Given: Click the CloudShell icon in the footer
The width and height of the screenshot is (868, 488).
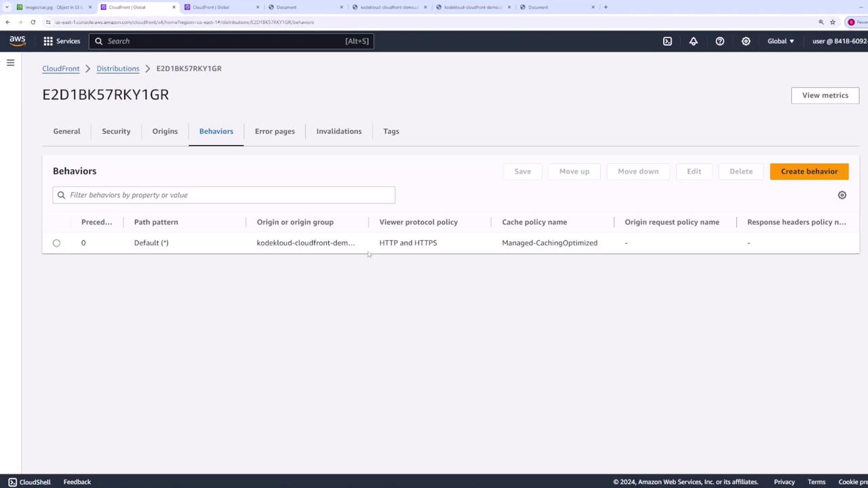Looking at the screenshot, I should (12, 482).
